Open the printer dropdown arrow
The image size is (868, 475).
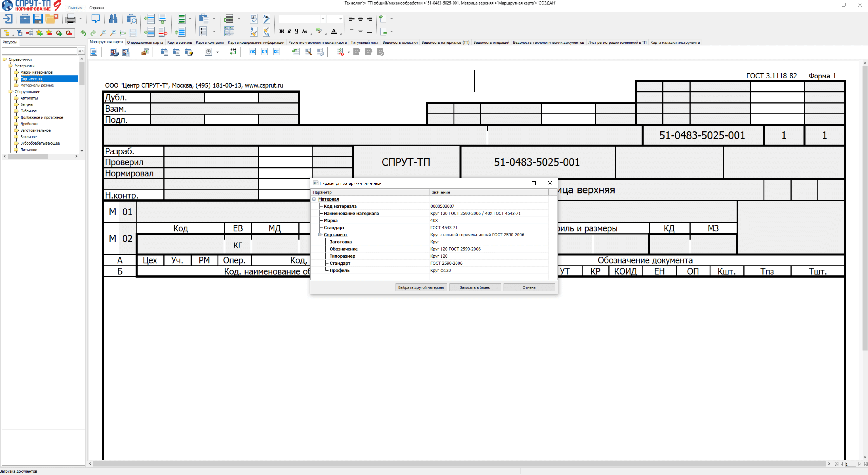tap(80, 19)
